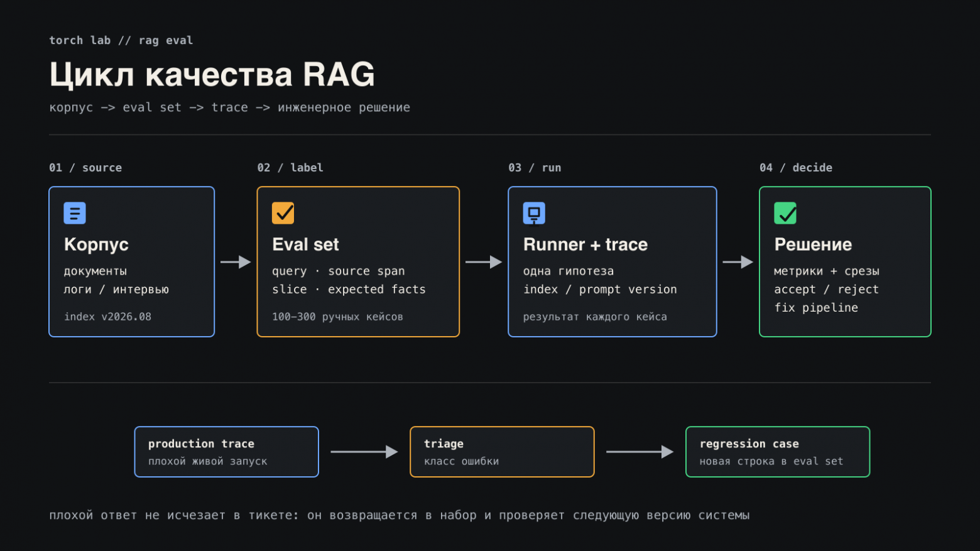The height and width of the screenshot is (551, 980).
Task: Click the blue monitor icon in Runner + trace card
Action: tap(534, 213)
